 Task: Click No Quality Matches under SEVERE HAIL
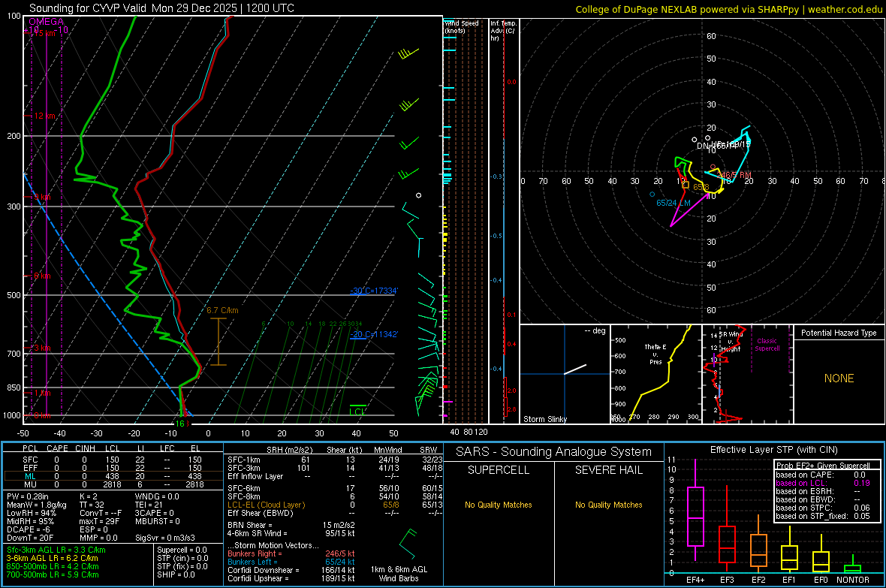(x=608, y=505)
